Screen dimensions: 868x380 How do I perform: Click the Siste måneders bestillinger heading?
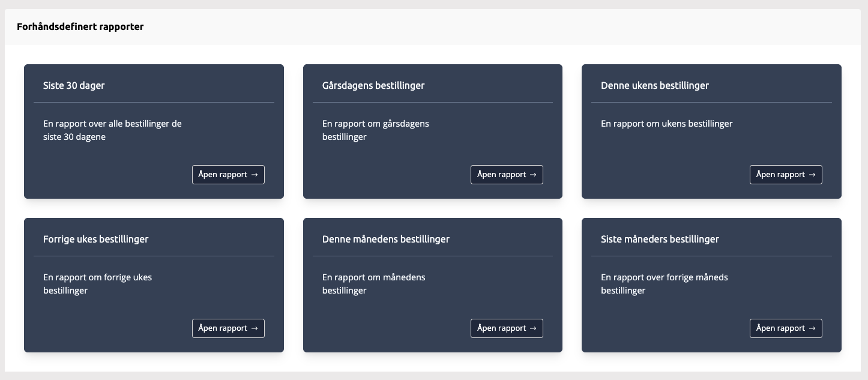pyautogui.click(x=660, y=239)
